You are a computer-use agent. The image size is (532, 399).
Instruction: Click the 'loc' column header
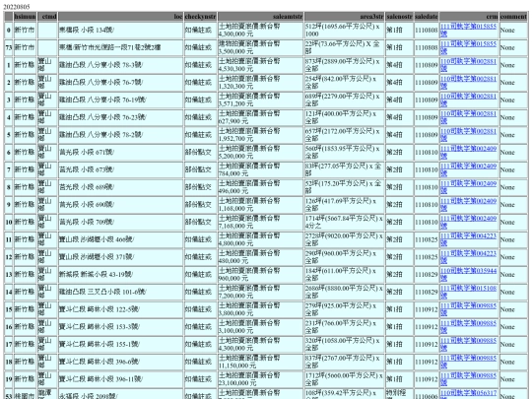(120, 17)
